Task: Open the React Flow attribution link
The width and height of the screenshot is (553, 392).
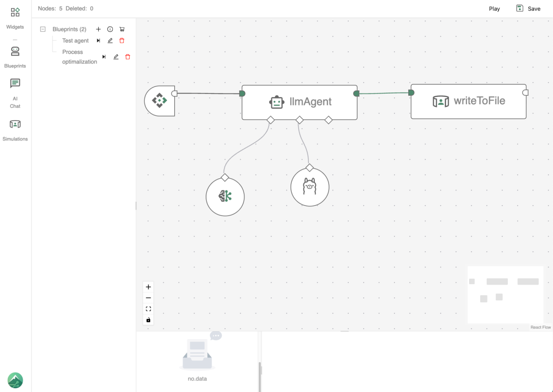Action: click(x=541, y=328)
